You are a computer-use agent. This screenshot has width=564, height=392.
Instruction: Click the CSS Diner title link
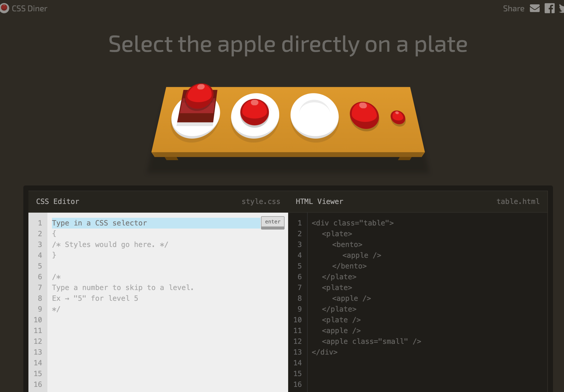[x=29, y=8]
